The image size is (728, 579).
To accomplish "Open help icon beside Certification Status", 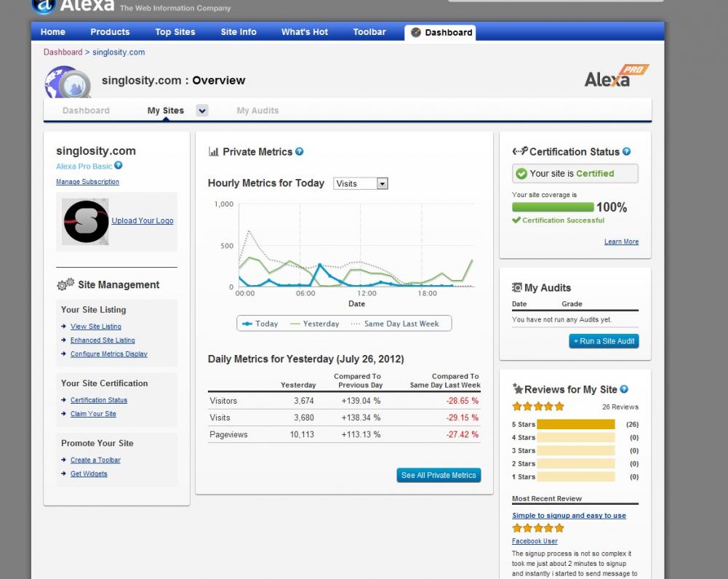I will 627,151.
